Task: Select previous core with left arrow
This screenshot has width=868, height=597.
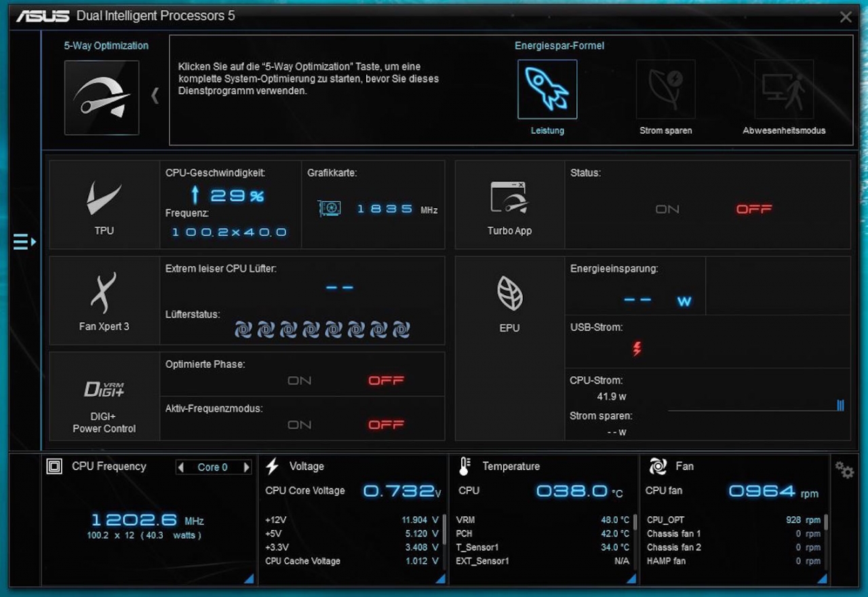Action: 180,467
